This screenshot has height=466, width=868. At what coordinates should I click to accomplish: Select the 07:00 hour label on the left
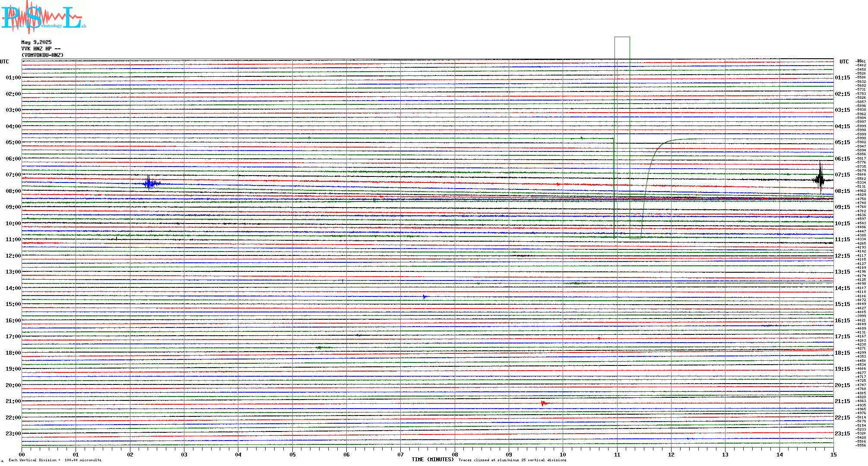point(13,175)
